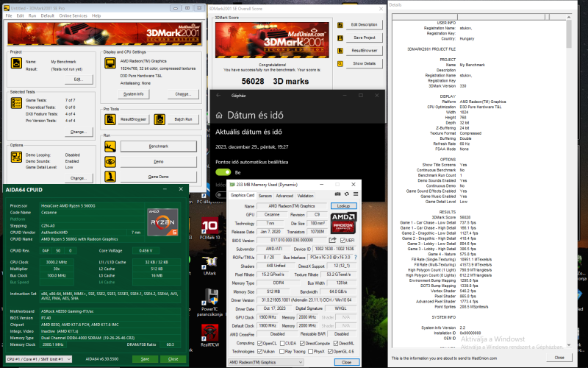This screenshot has width=588, height=368.
Task: Open the Online Services menu
Action: coord(73,15)
